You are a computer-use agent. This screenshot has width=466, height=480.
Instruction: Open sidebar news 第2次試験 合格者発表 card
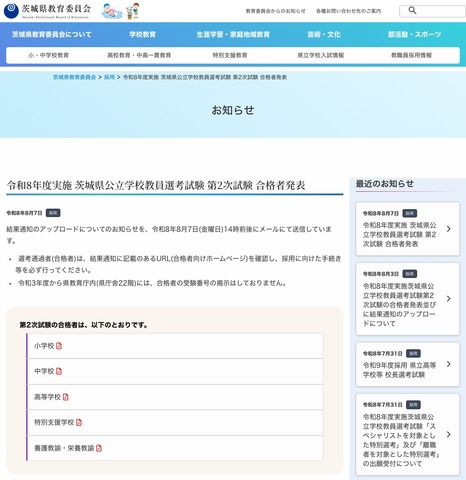[x=407, y=229]
